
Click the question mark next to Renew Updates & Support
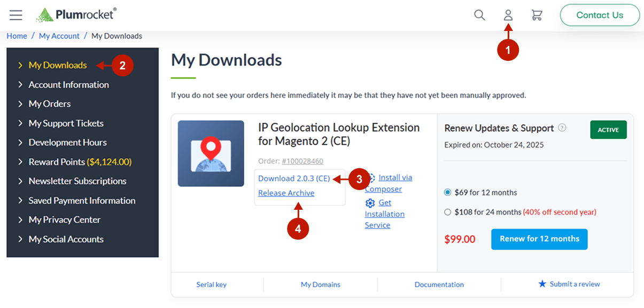click(562, 127)
